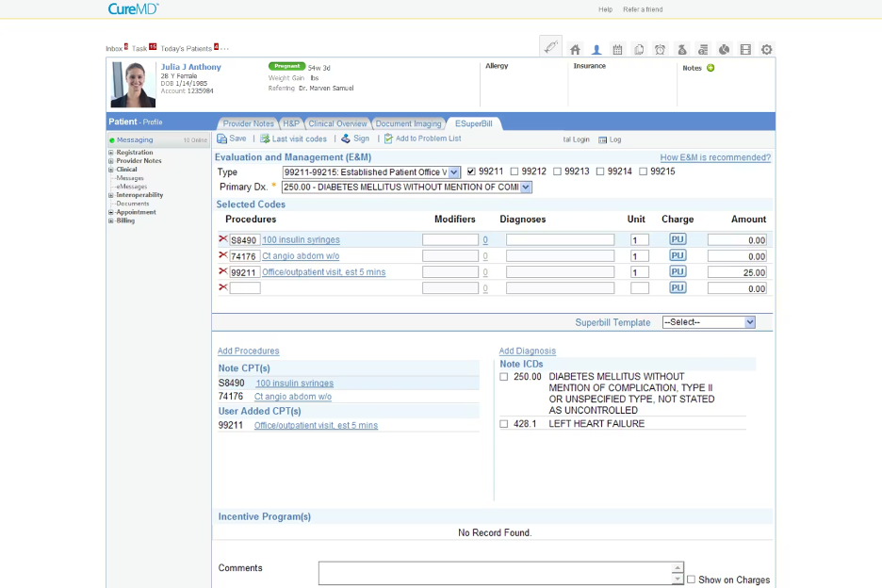Open the pie chart reports icon
Viewport: 882px width, 588px height.
724,49
